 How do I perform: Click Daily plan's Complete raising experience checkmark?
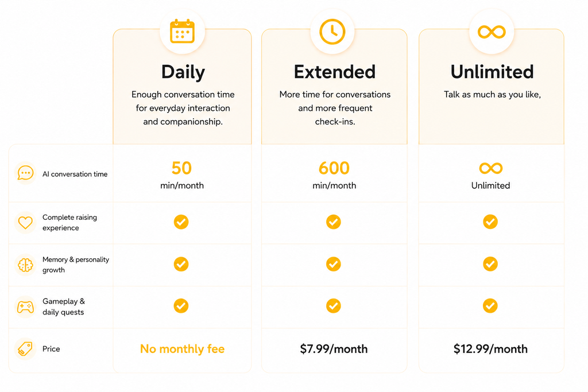(181, 222)
